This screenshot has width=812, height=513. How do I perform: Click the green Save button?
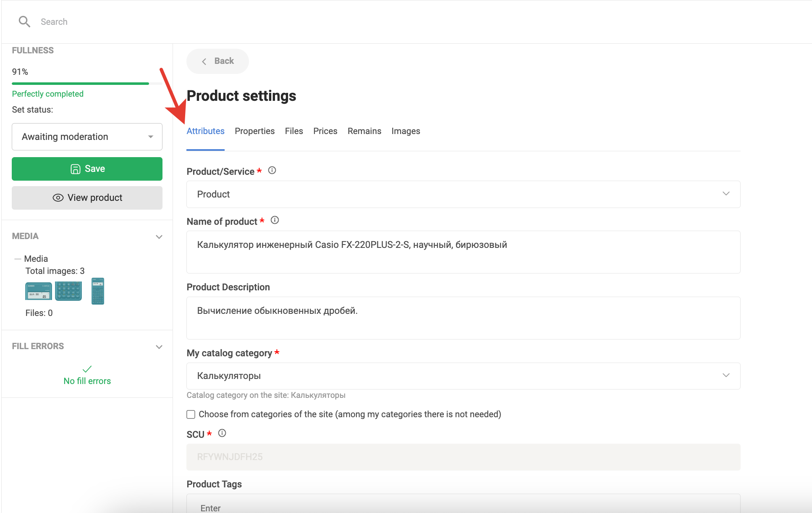(87, 169)
